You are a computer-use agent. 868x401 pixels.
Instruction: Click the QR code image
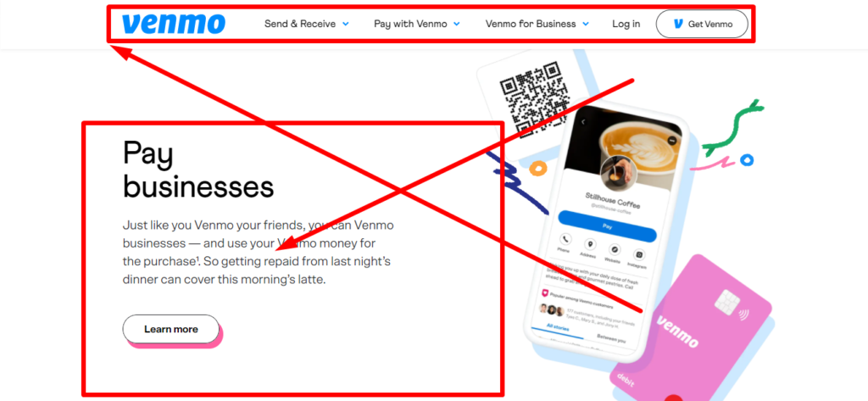coord(535,100)
